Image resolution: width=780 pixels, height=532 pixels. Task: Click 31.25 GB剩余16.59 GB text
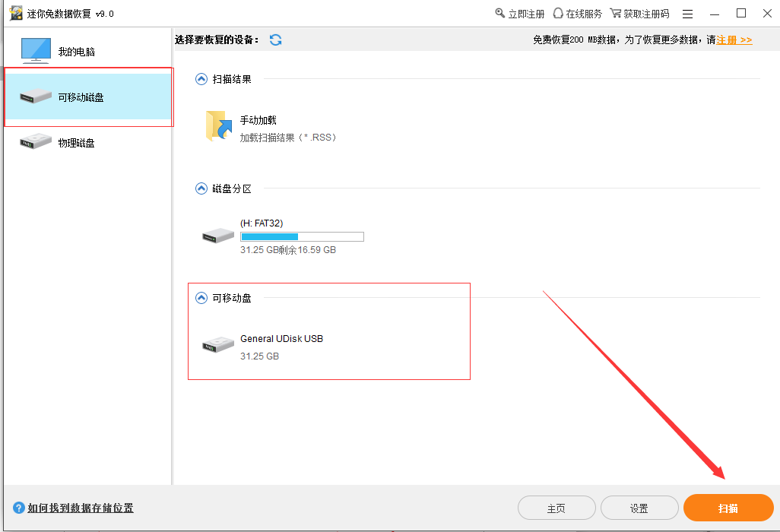288,249
